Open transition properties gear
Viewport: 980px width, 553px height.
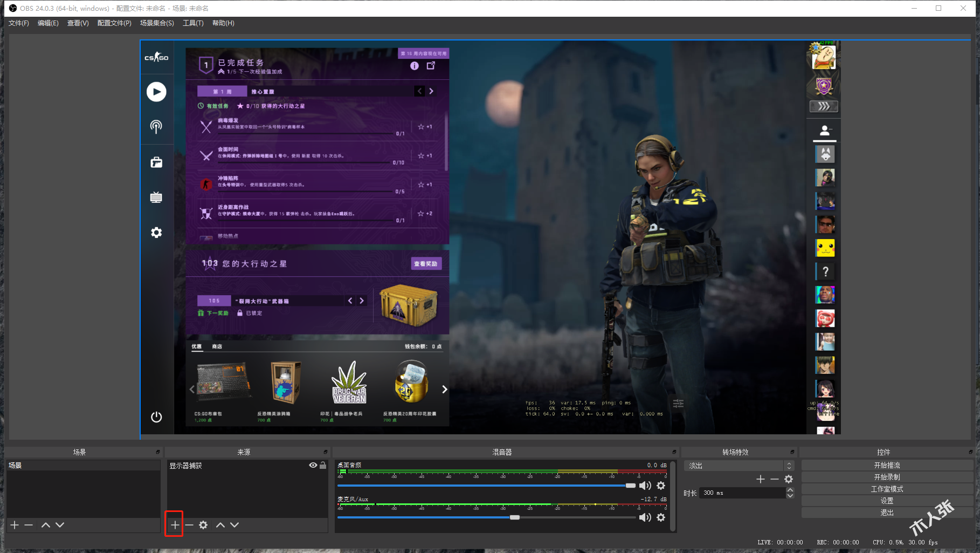pyautogui.click(x=789, y=479)
